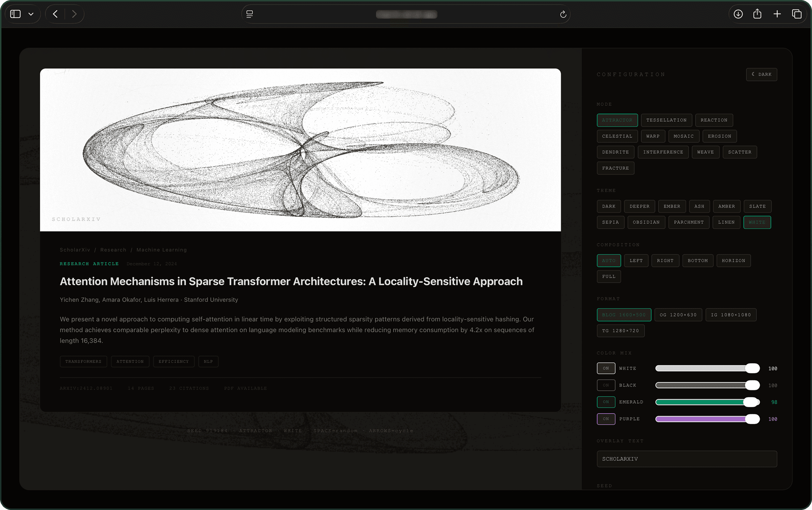Select the ATTRACTOR mode
This screenshot has height=510, width=812.
point(617,120)
